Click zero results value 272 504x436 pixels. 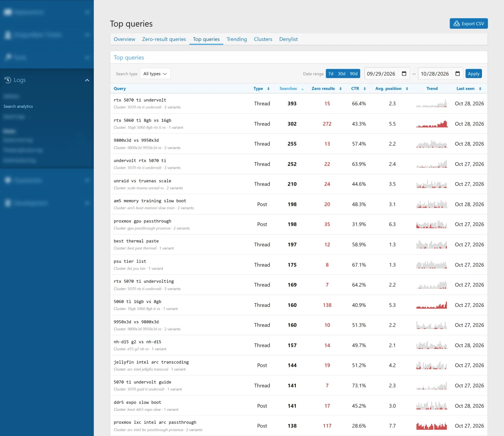click(x=327, y=124)
